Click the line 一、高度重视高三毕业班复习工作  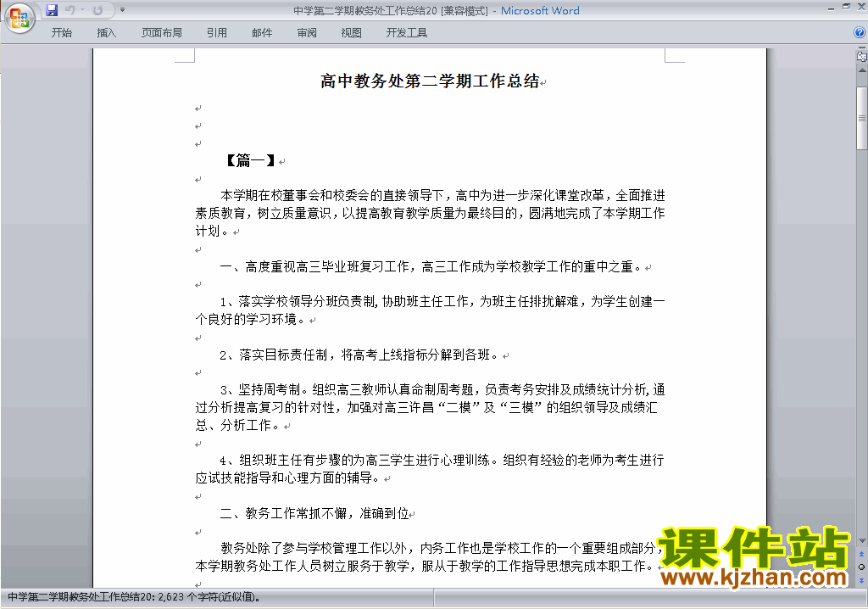point(430,266)
